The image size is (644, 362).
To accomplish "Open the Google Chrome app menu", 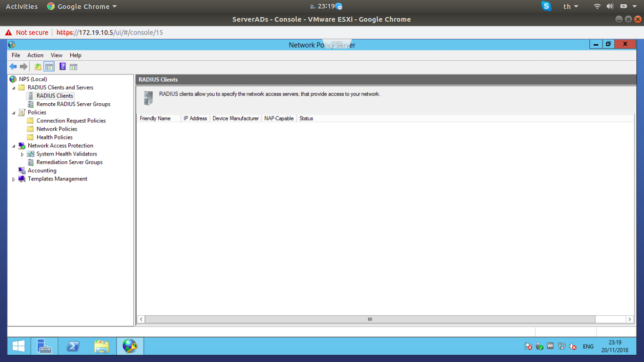I will pyautogui.click(x=82, y=7).
